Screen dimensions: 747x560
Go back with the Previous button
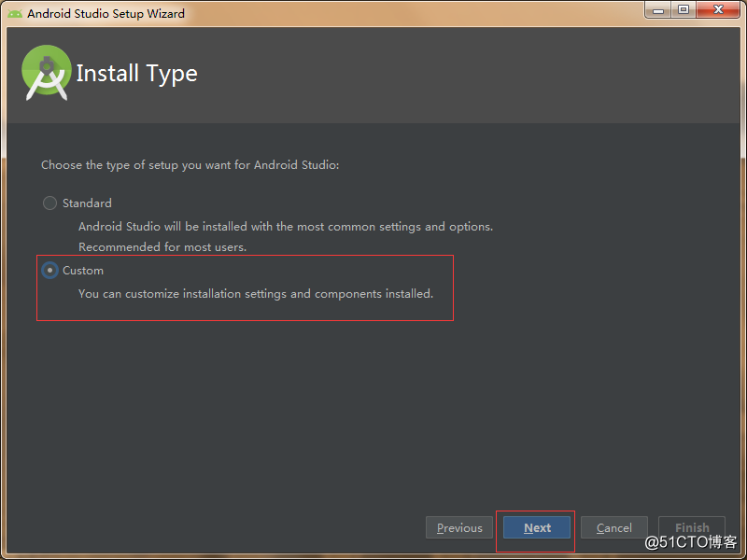(459, 527)
